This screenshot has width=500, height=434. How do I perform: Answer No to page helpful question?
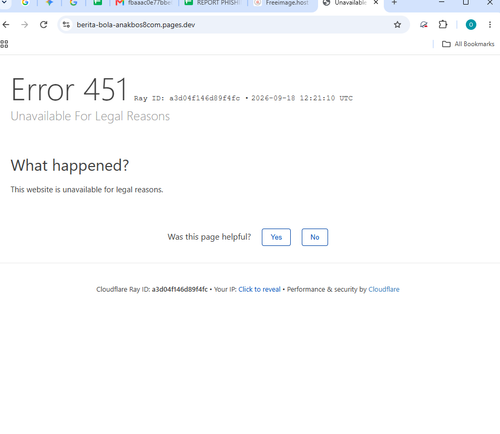(315, 237)
